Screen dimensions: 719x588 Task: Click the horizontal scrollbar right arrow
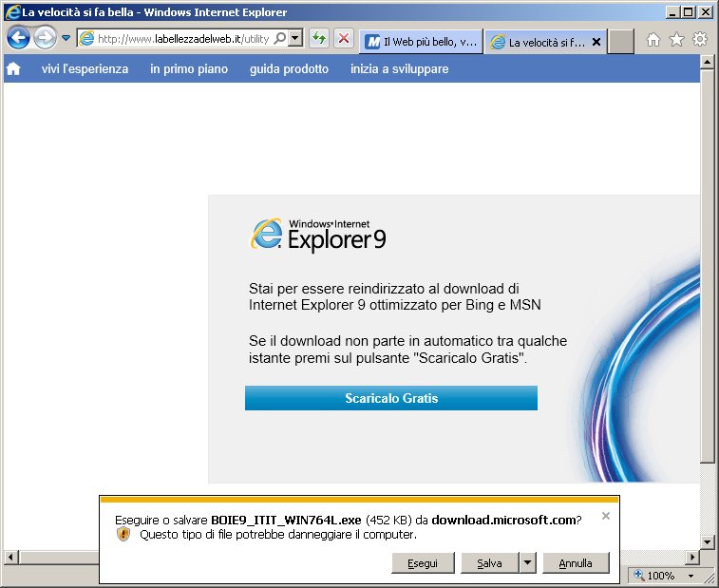[x=692, y=558]
